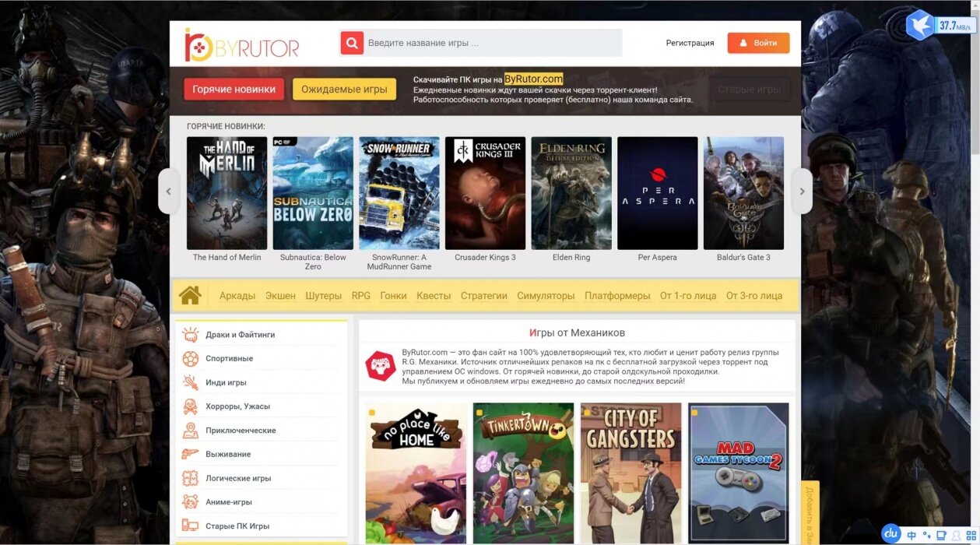
Task: Click the 中 language mode icon
Action: 912,536
